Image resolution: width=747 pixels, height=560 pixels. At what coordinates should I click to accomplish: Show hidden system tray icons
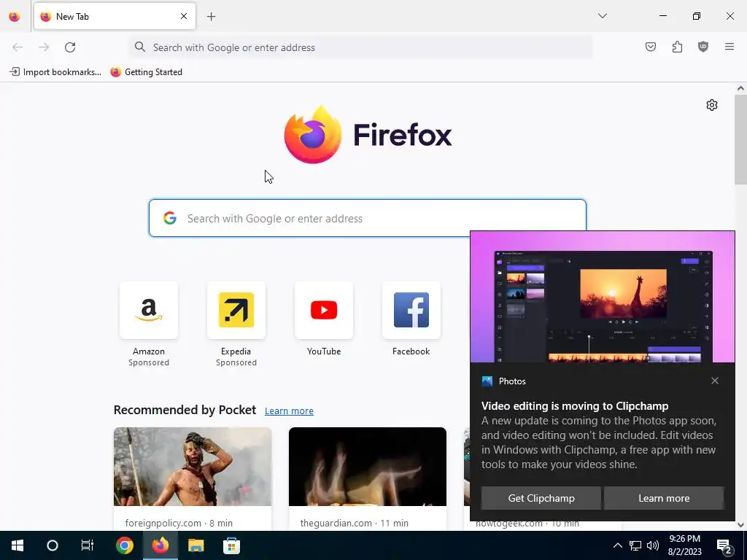[617, 545]
